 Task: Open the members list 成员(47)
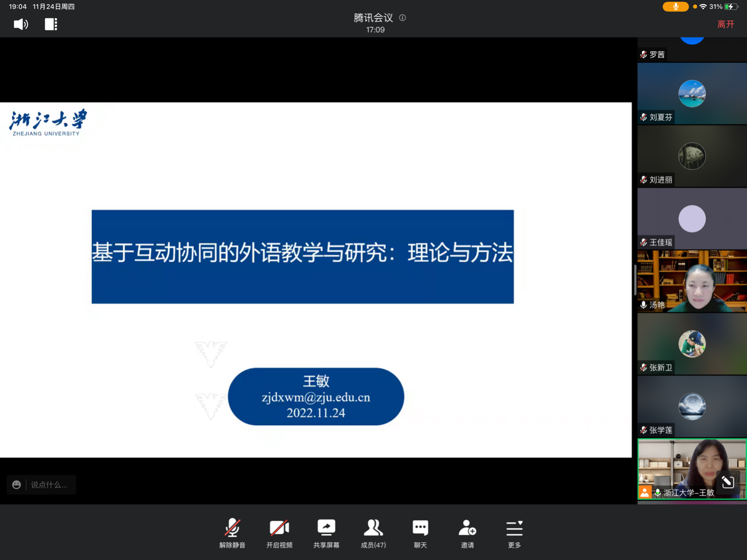coord(374,533)
